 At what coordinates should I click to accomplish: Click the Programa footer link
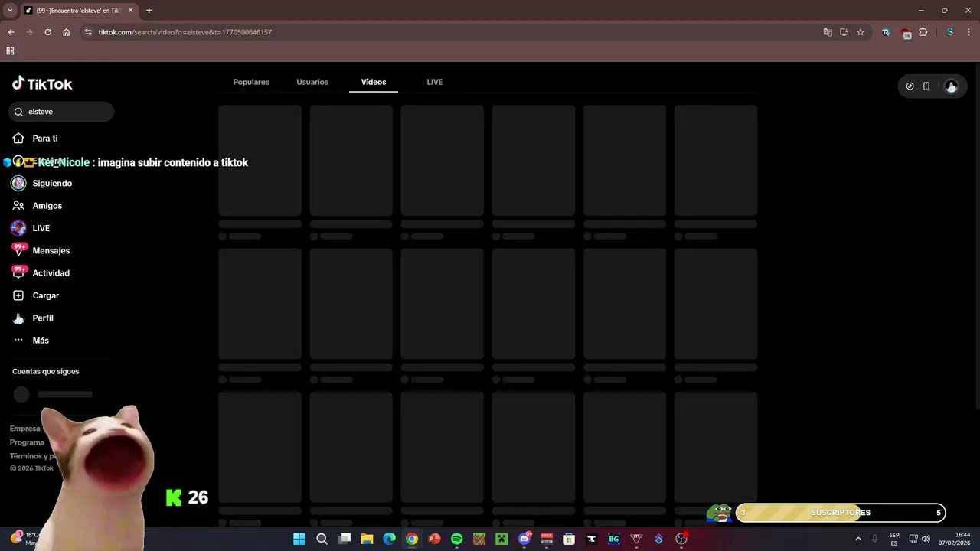[x=27, y=442]
